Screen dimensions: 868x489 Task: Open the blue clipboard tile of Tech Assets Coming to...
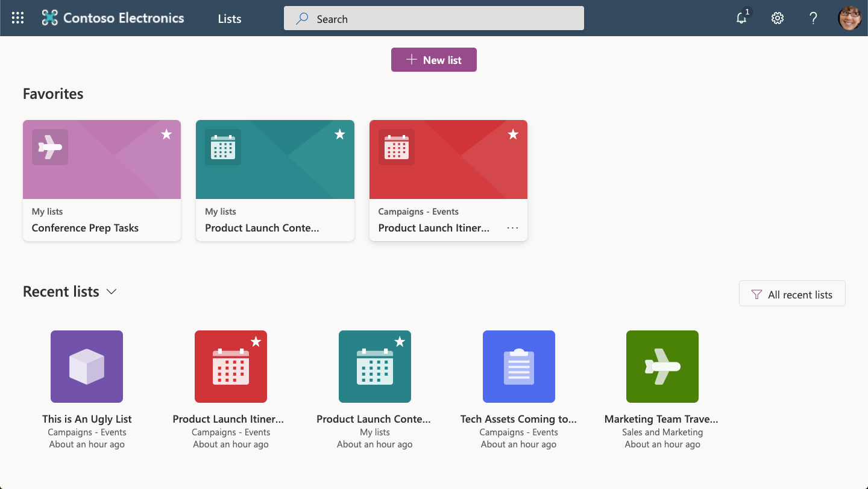[x=519, y=367]
